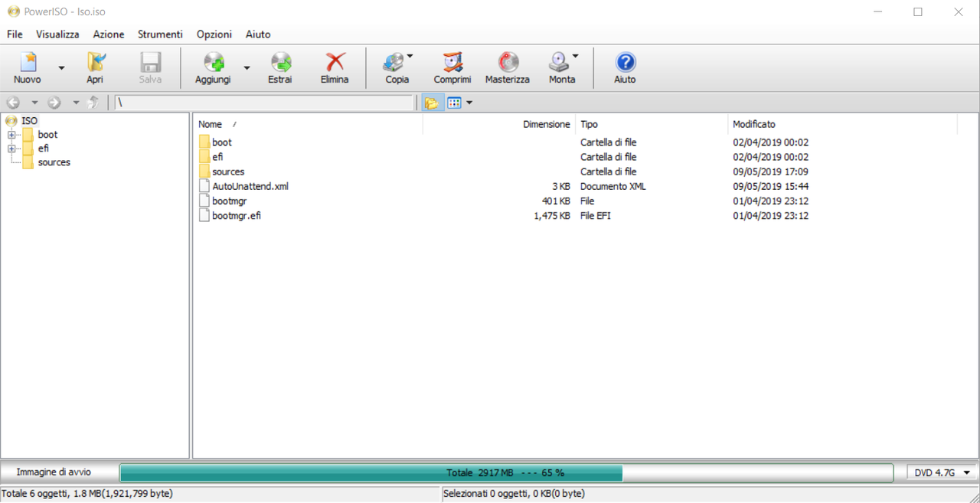Click the Nuovo toolbar icon

(28, 62)
